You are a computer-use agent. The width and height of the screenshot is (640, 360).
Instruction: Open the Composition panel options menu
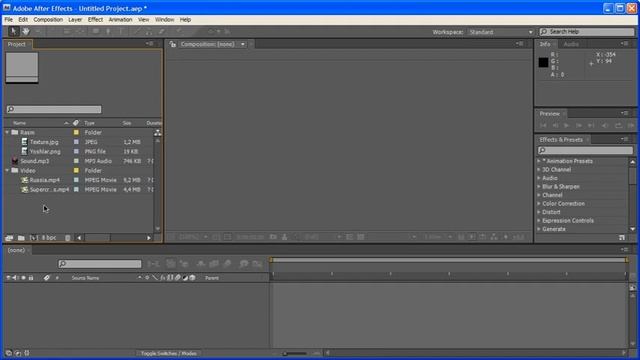click(x=519, y=44)
